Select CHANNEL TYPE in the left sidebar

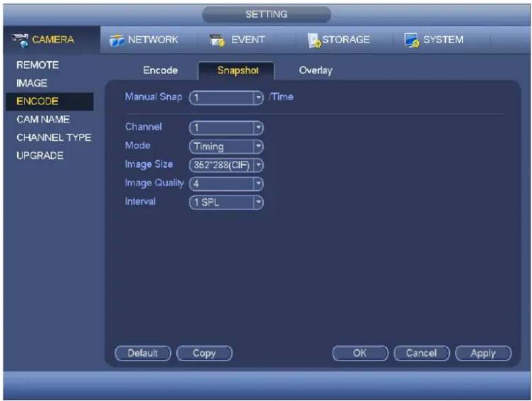[x=54, y=138]
